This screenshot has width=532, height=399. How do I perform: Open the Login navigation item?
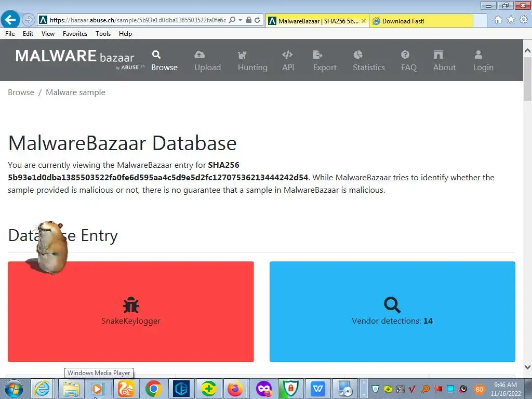pos(483,61)
